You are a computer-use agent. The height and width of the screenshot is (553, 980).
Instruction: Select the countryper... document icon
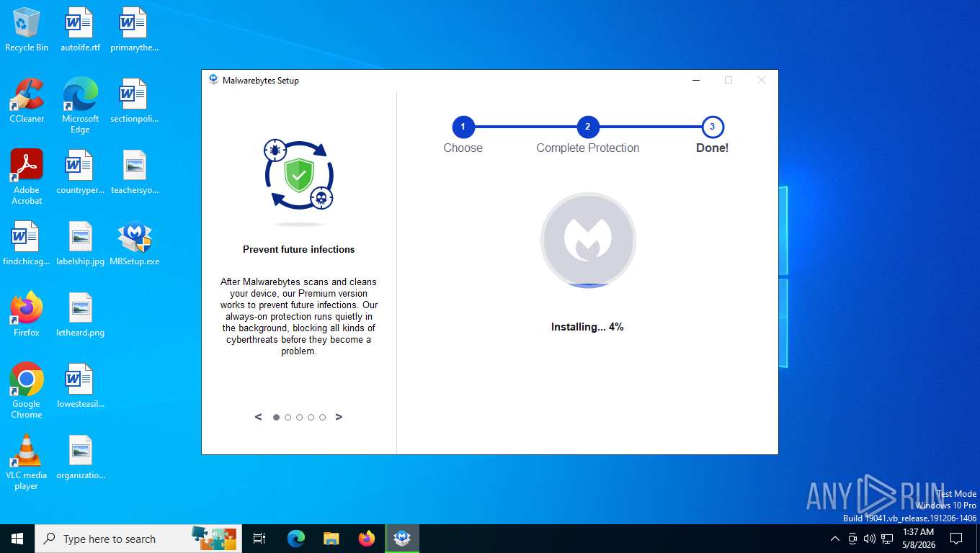pyautogui.click(x=80, y=172)
